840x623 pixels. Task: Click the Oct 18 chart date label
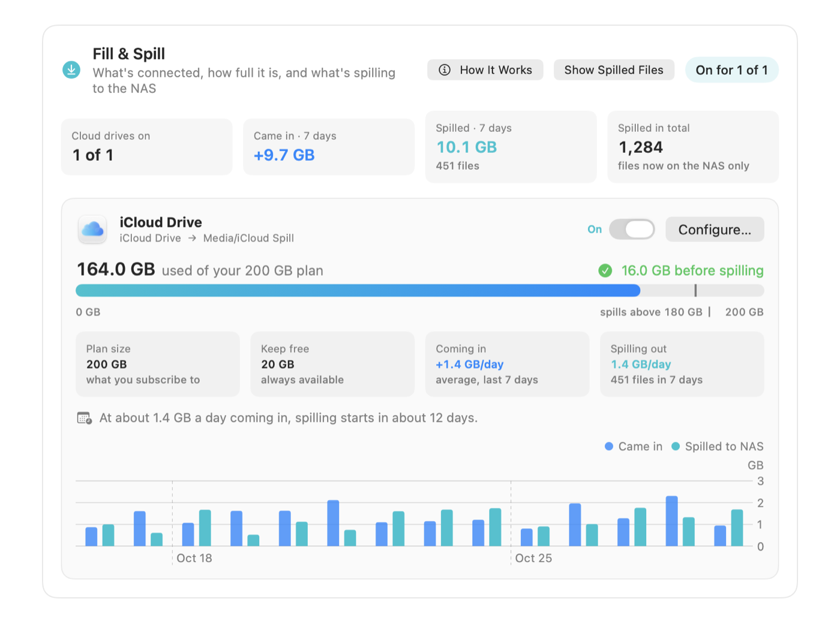tap(194, 558)
